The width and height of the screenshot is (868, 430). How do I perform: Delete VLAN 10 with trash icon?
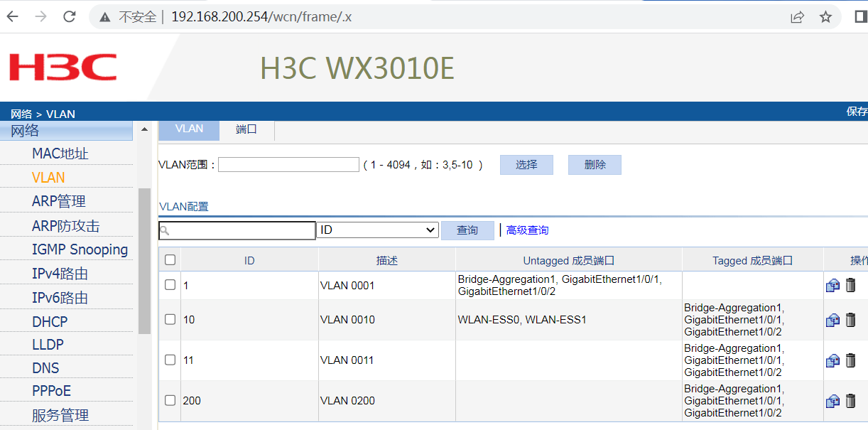pyautogui.click(x=850, y=320)
